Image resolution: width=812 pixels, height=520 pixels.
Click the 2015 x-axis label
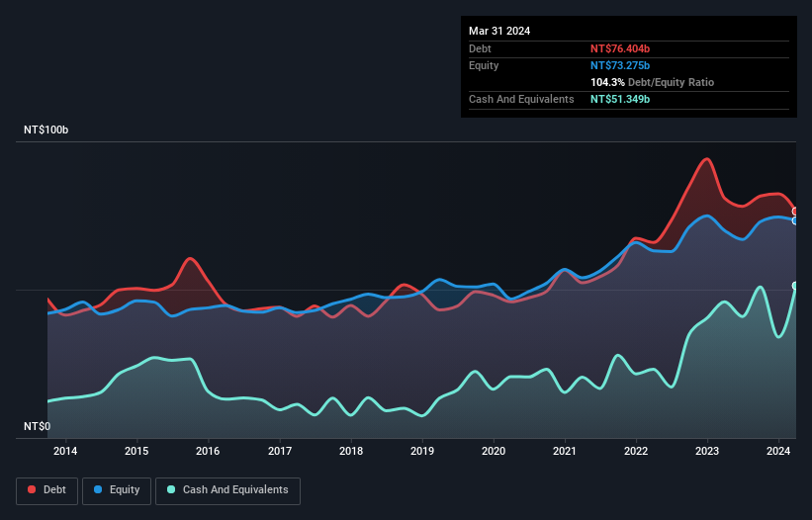(x=136, y=451)
